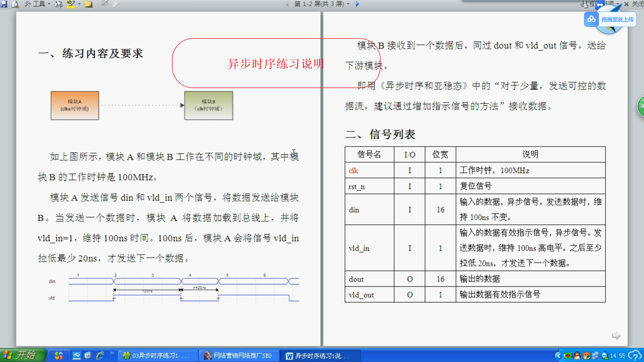Open print preview with the magnifier page icon

(15, 4)
